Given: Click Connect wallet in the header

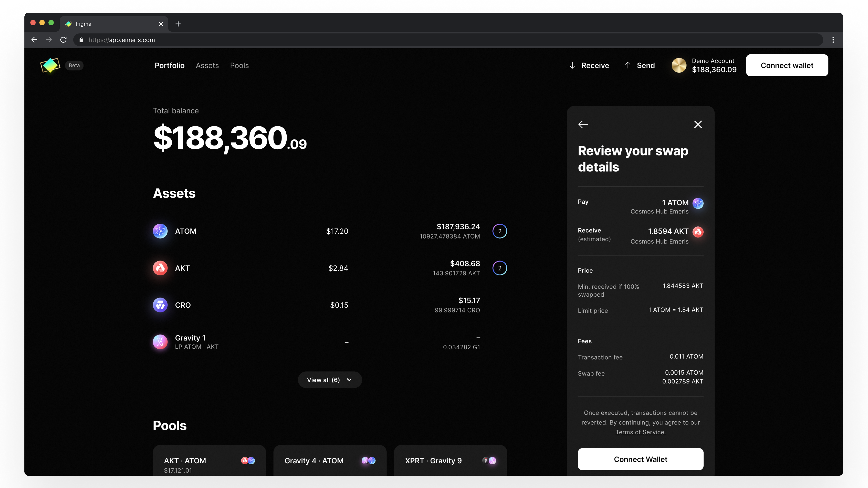Looking at the screenshot, I should pyautogui.click(x=787, y=65).
